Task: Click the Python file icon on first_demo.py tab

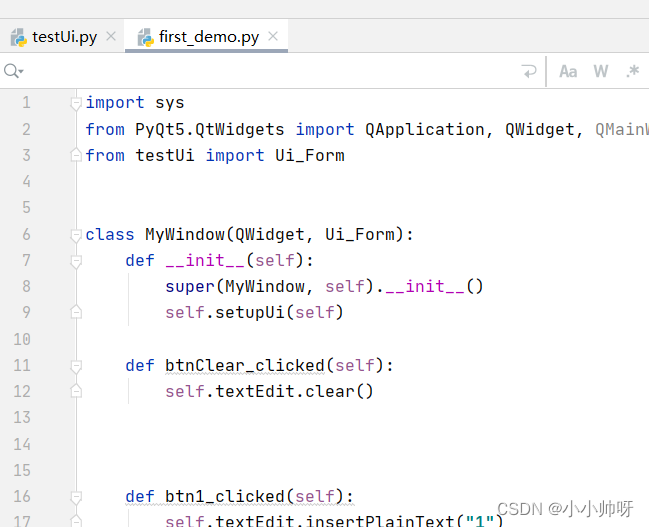Action: (145, 38)
